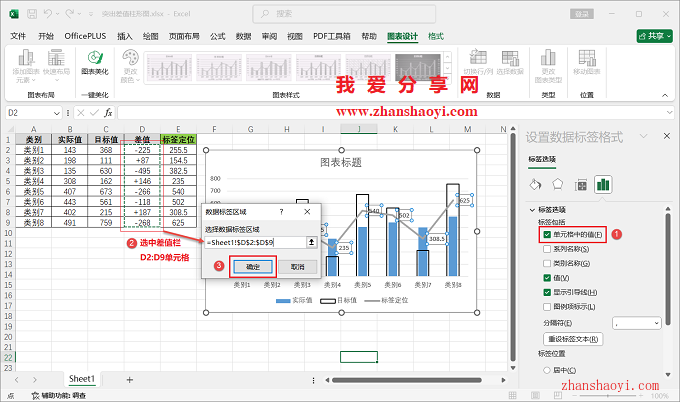This screenshot has width=680, height=402.
Task: Select Label Options bar chart icon
Action: (603, 185)
